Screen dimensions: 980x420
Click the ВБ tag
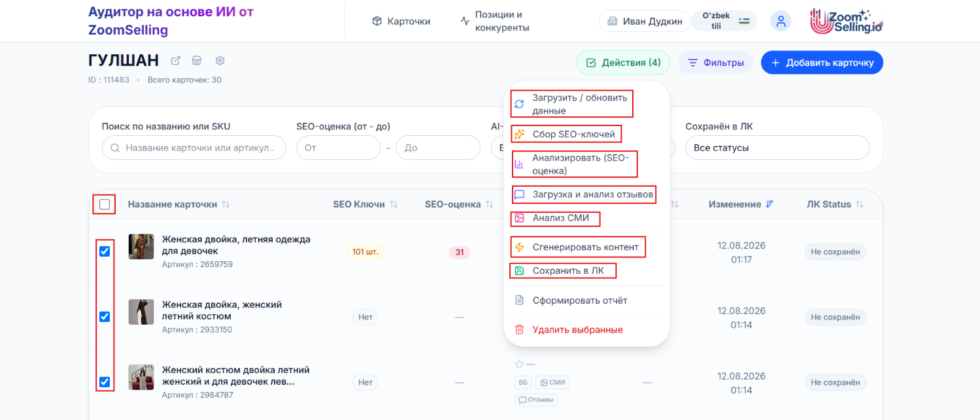click(523, 383)
